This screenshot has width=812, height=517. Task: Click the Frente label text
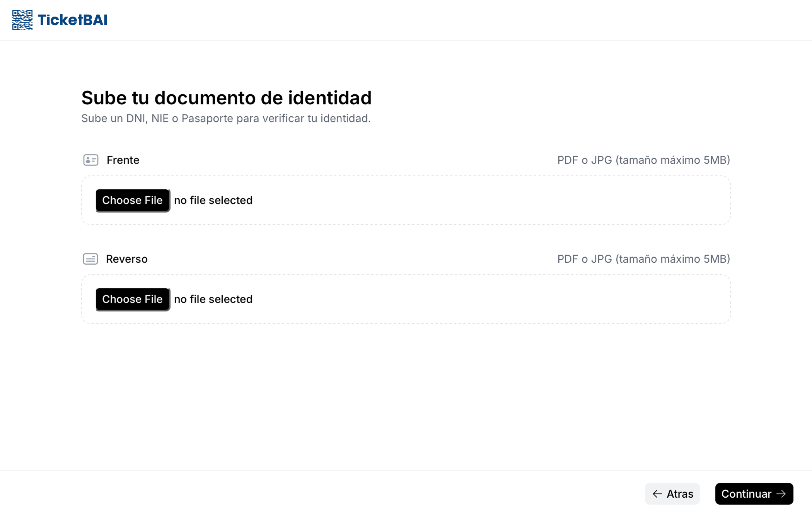pyautogui.click(x=123, y=160)
